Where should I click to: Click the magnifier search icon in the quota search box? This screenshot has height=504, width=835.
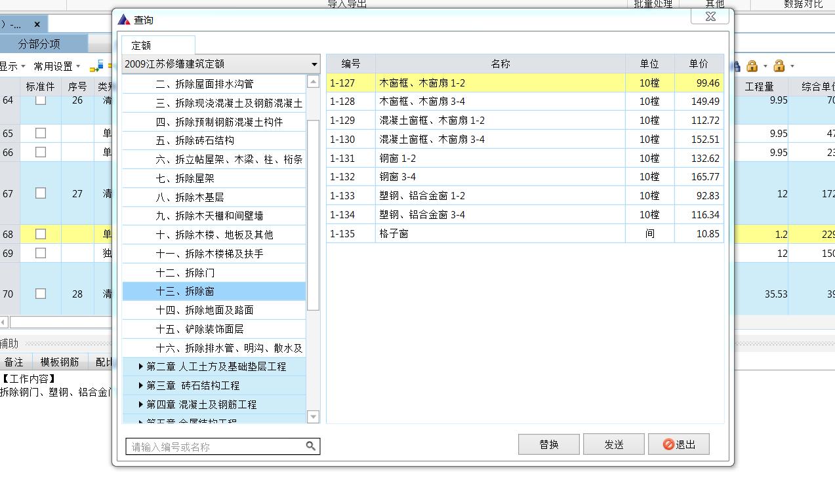point(311,446)
